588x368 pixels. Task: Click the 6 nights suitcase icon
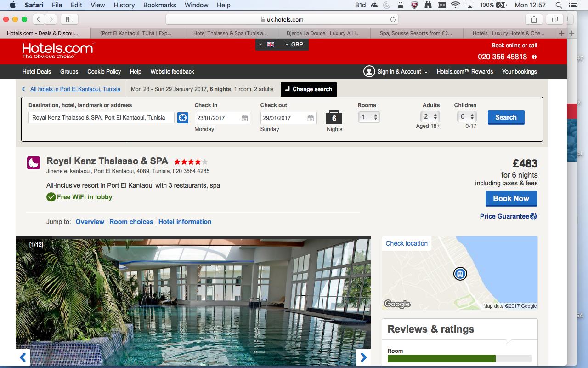click(334, 118)
